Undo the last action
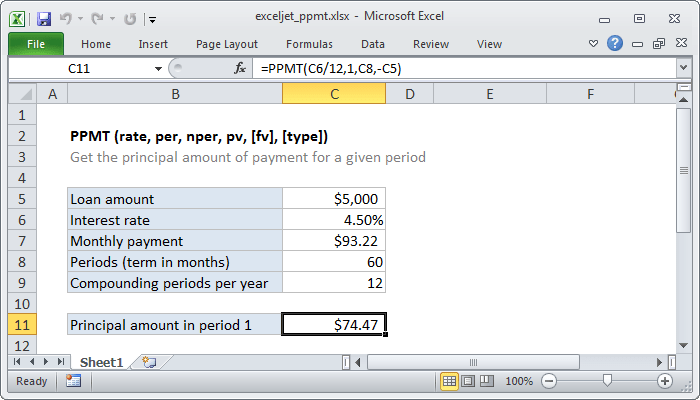 (66, 19)
